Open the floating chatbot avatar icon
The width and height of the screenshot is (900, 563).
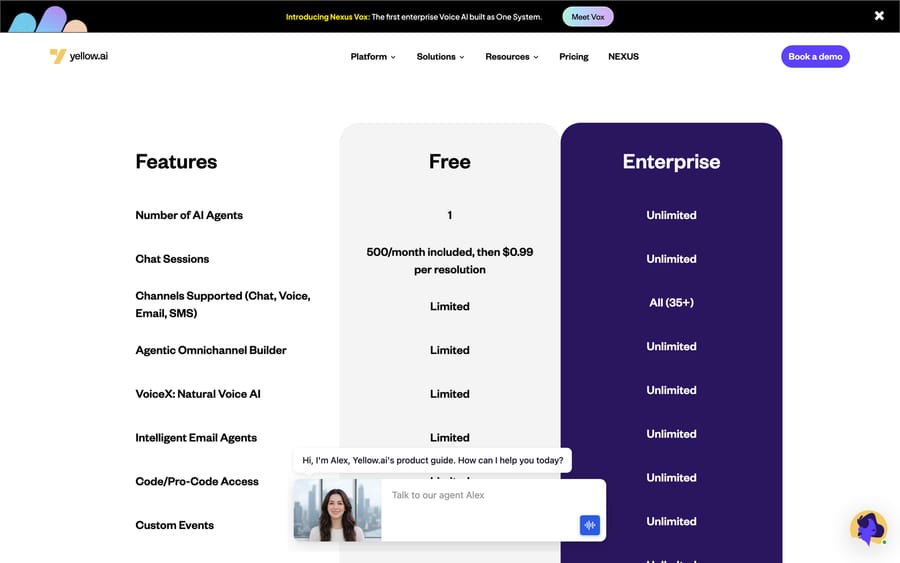tap(868, 528)
